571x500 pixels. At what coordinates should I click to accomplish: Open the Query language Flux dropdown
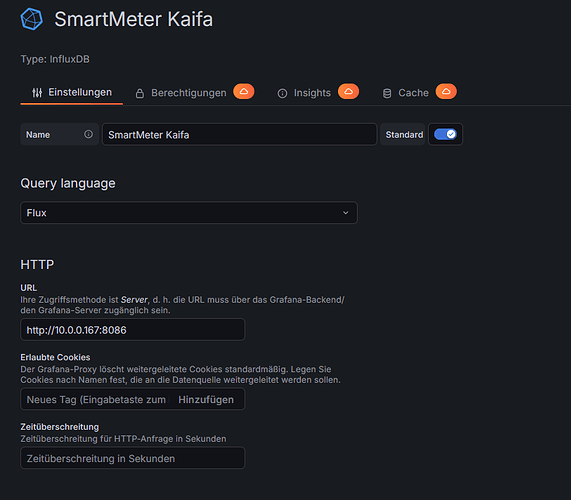click(x=189, y=213)
